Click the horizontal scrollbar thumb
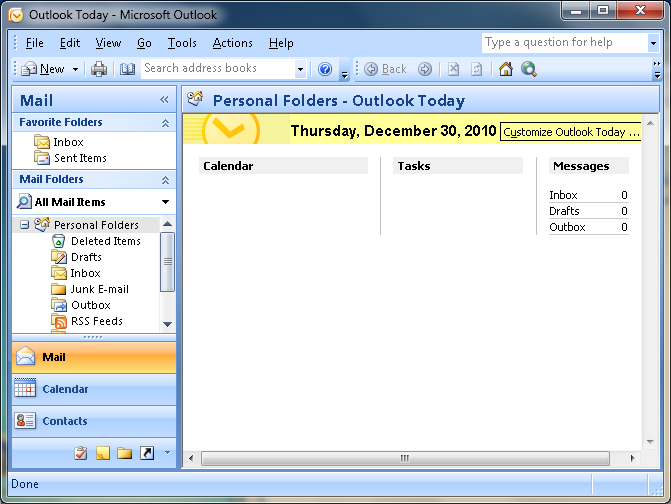The height and width of the screenshot is (504, 671). (x=405, y=458)
